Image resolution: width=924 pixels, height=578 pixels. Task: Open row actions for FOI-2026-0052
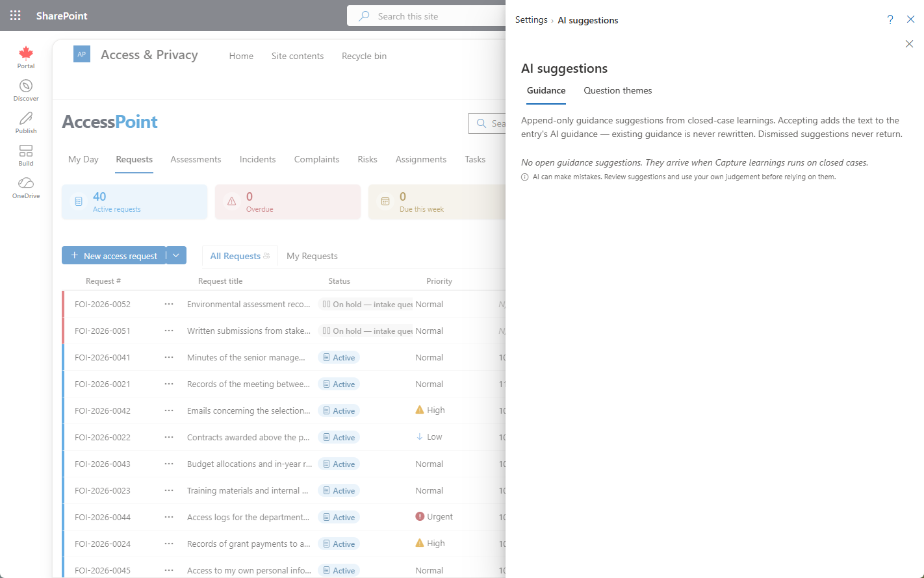[169, 304]
